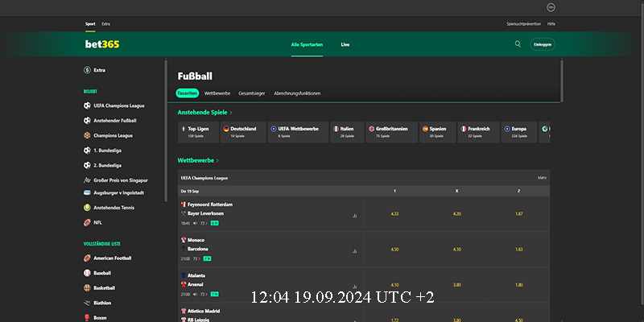Open 73 markets for Feyenoord v Leverkusen

coord(204,224)
